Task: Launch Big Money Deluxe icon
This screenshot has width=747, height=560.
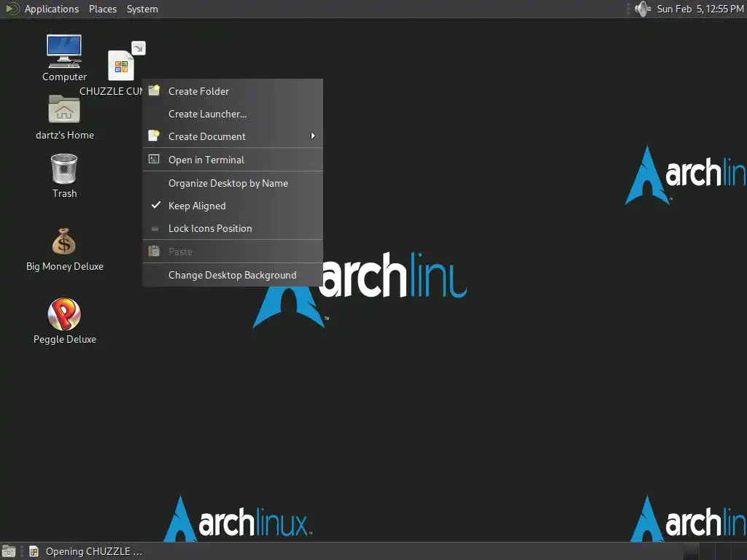Action: [x=64, y=241]
